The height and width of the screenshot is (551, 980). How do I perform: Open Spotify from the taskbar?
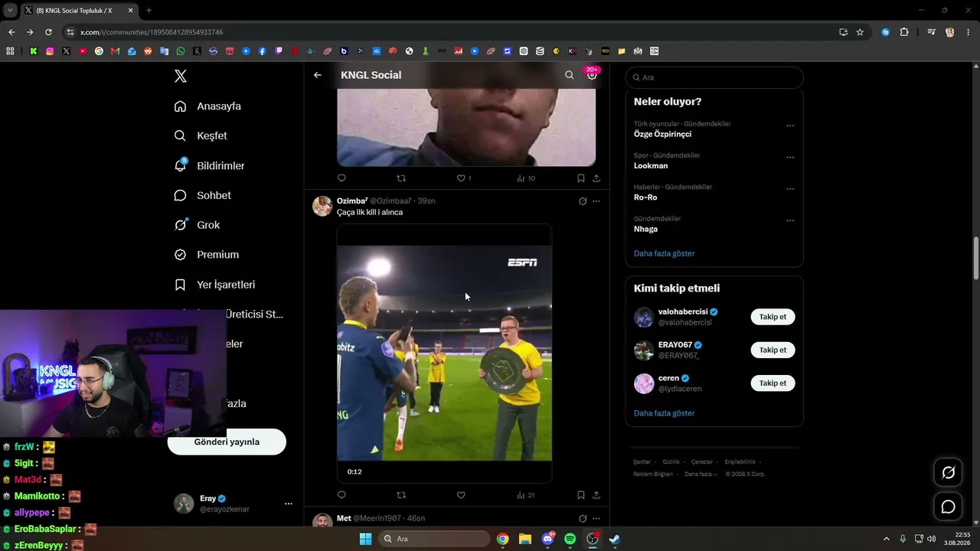click(x=570, y=539)
